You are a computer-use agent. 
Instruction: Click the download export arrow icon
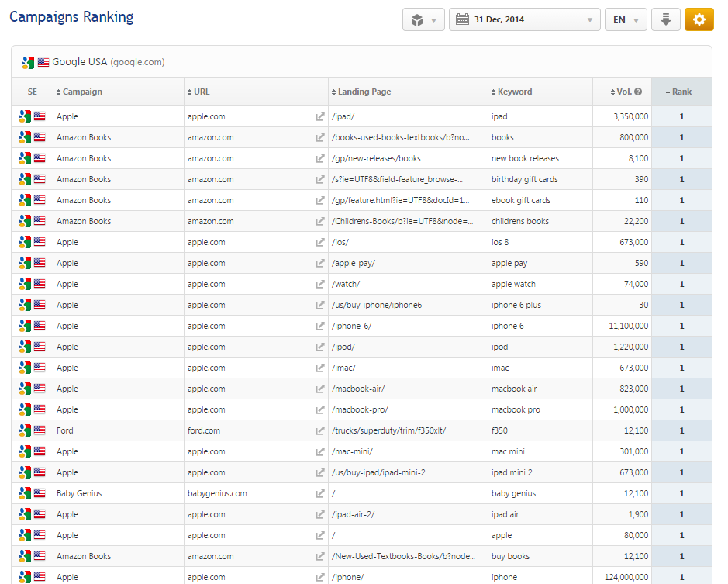click(x=665, y=20)
